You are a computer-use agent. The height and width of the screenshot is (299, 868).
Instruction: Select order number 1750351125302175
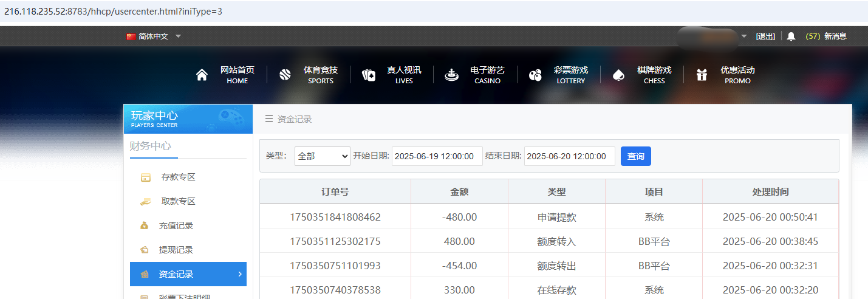(x=335, y=241)
